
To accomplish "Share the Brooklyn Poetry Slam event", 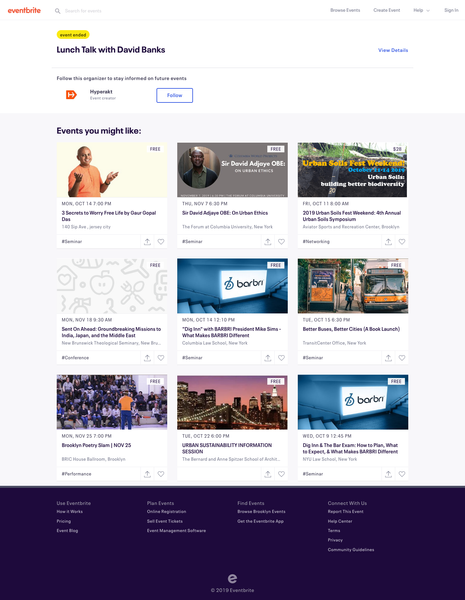I will pos(147,474).
